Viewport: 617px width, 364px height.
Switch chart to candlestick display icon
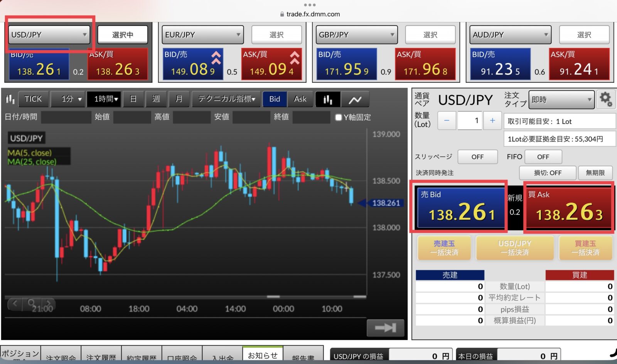click(328, 99)
